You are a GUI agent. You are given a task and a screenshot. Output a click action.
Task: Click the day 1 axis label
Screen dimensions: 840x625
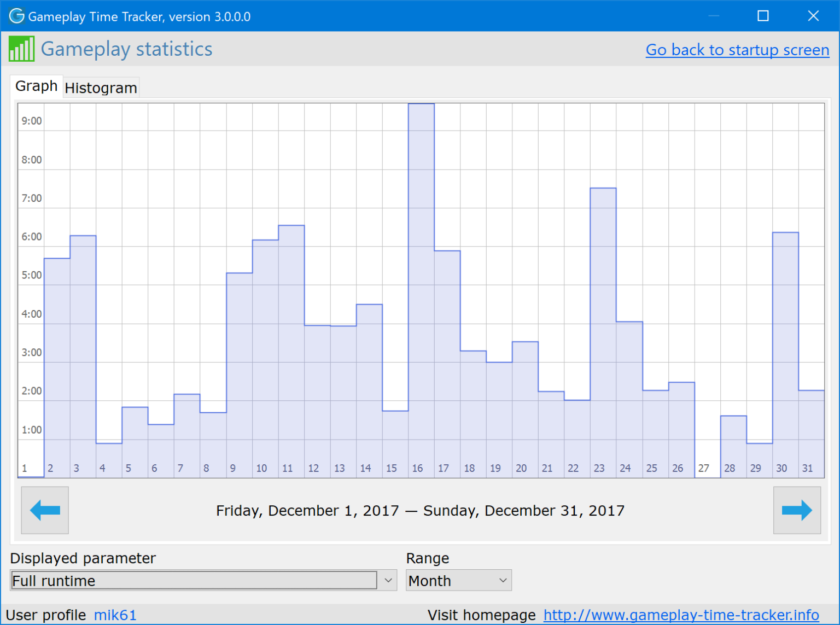click(25, 468)
